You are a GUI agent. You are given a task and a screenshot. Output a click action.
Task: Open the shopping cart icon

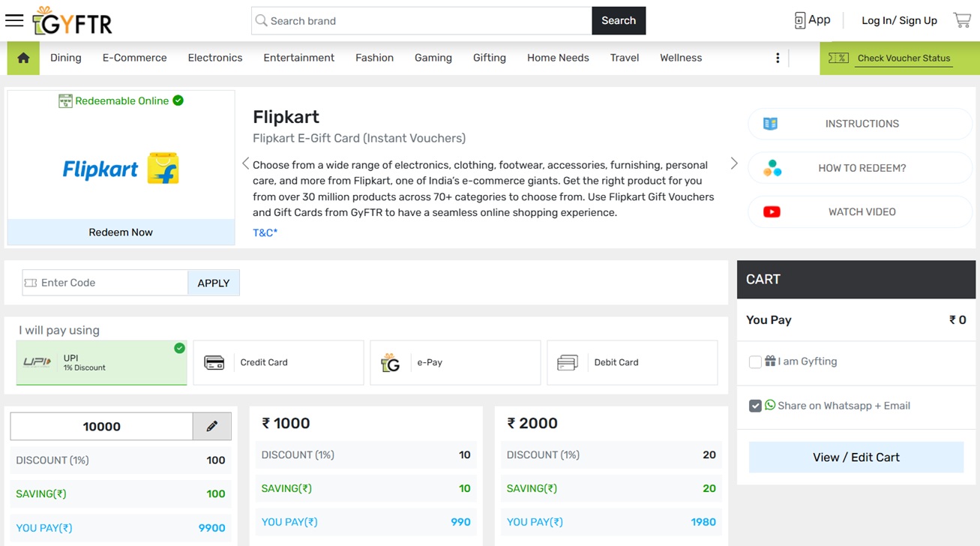point(962,20)
